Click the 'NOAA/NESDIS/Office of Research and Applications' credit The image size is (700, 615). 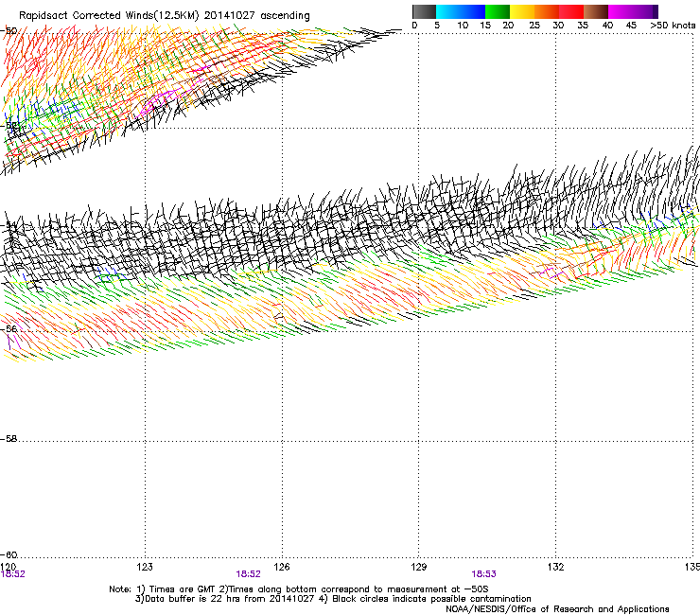tap(557, 609)
